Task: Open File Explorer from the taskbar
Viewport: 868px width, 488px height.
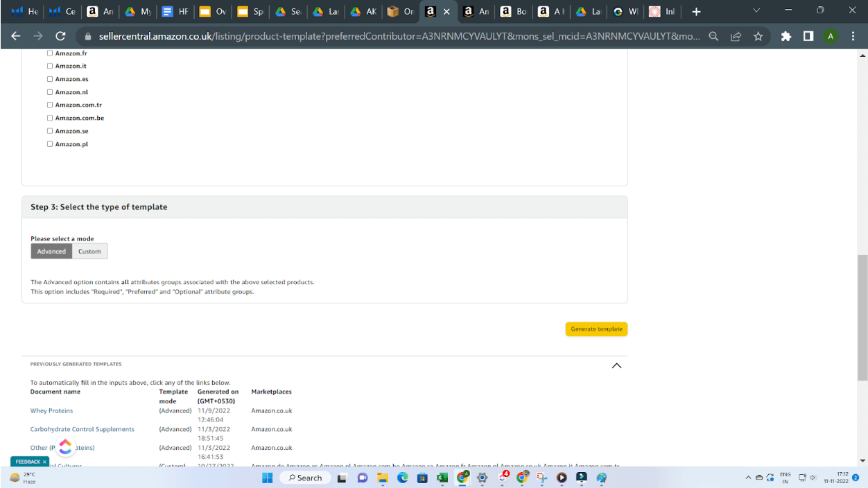Action: (x=382, y=478)
